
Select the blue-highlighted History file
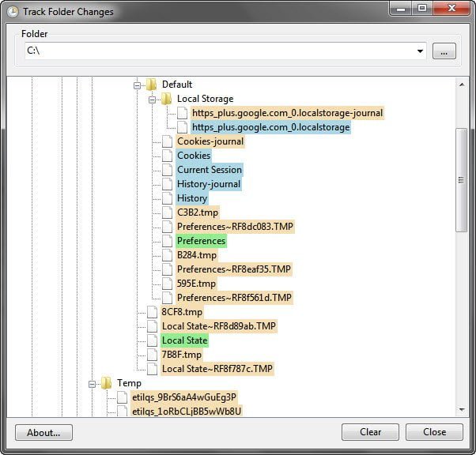tap(192, 198)
